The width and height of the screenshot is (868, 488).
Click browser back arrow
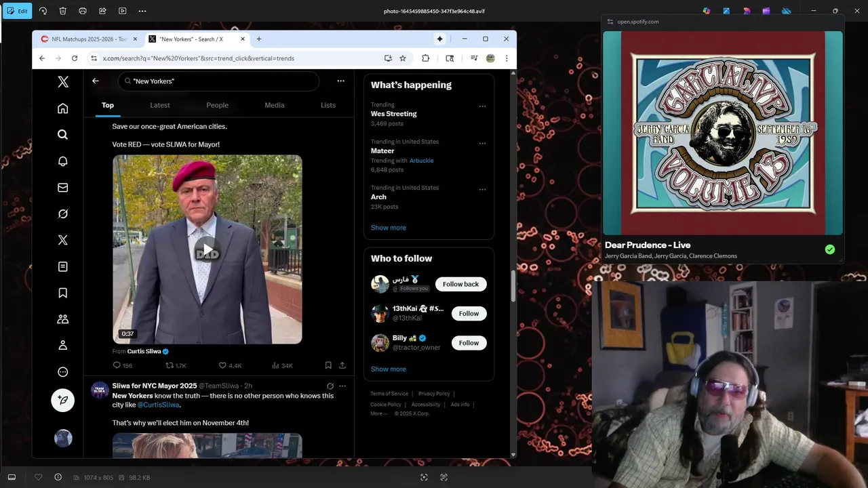pyautogui.click(x=42, y=58)
